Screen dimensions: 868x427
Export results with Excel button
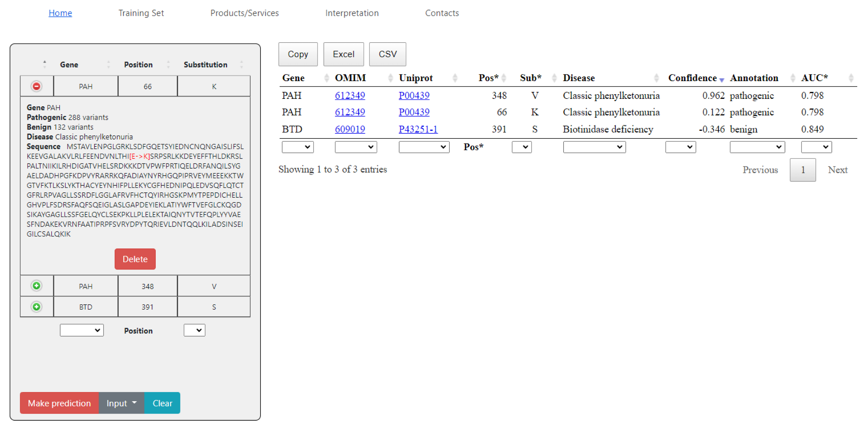343,54
